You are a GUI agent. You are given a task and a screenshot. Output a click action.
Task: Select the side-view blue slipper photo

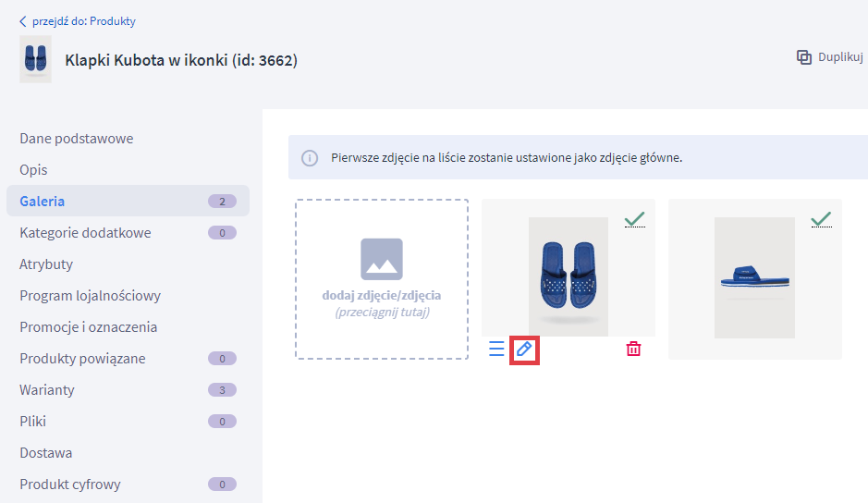click(x=754, y=277)
